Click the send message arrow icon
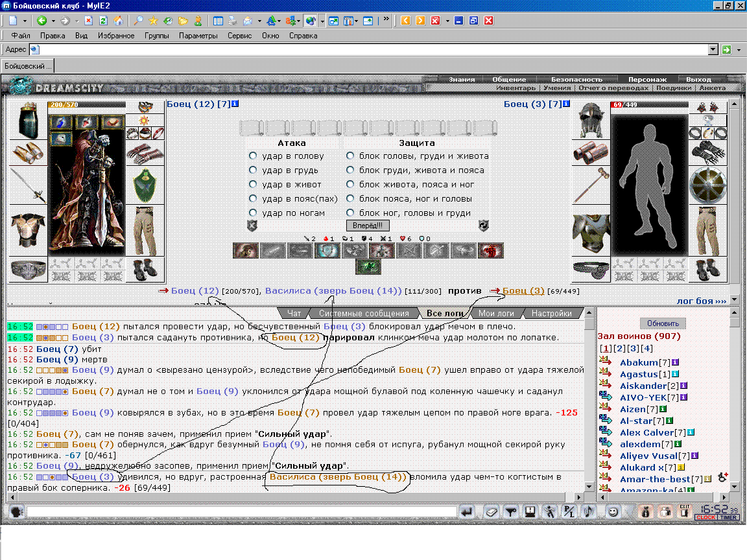The height and width of the screenshot is (560, 747). pos(466,512)
